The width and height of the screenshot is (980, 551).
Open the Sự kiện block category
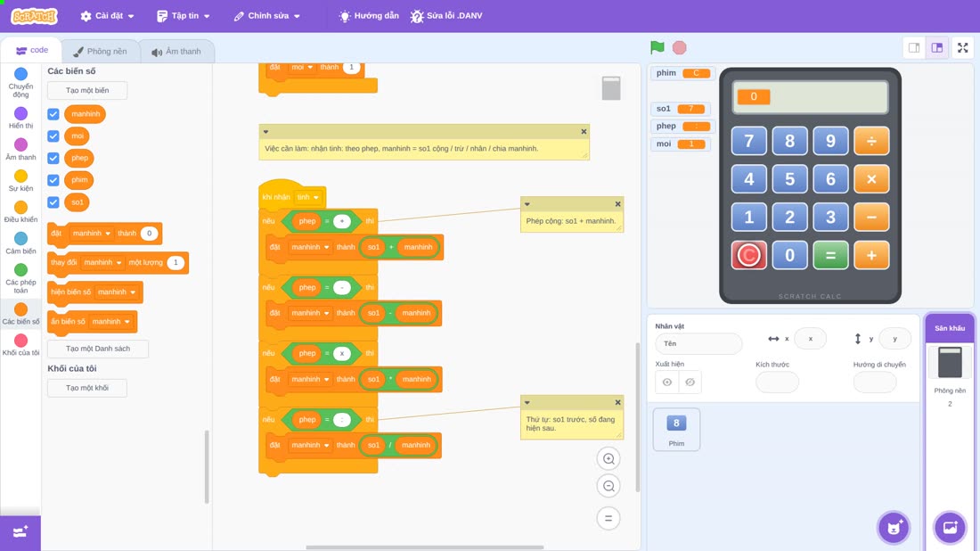tap(20, 180)
